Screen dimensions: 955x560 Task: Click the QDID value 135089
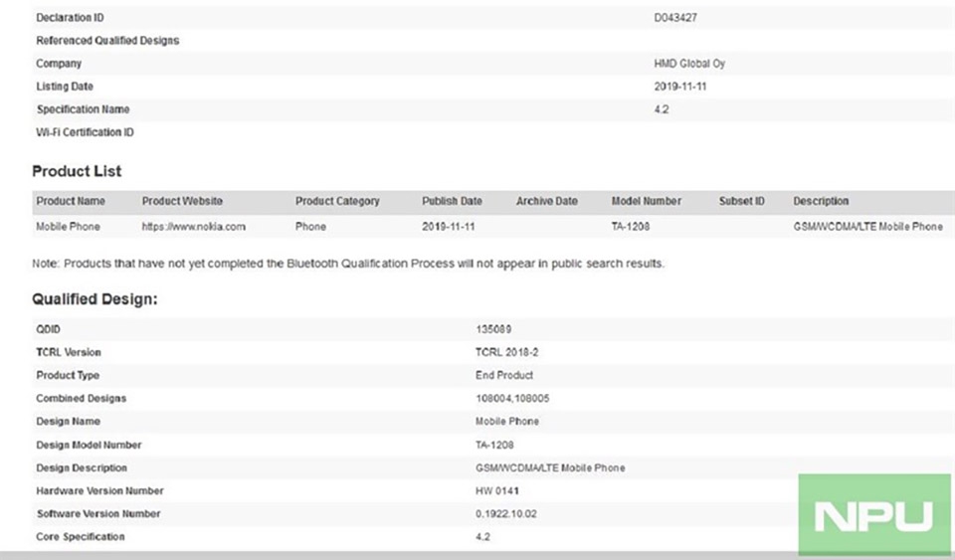point(493,329)
